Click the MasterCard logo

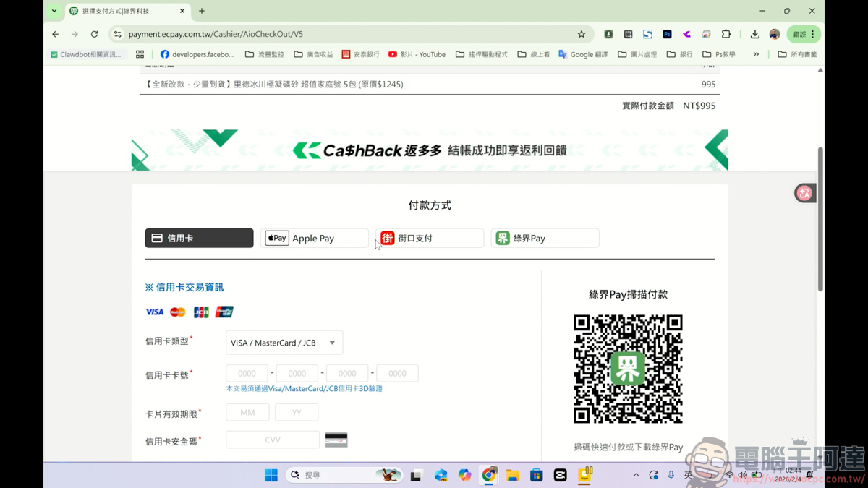178,312
